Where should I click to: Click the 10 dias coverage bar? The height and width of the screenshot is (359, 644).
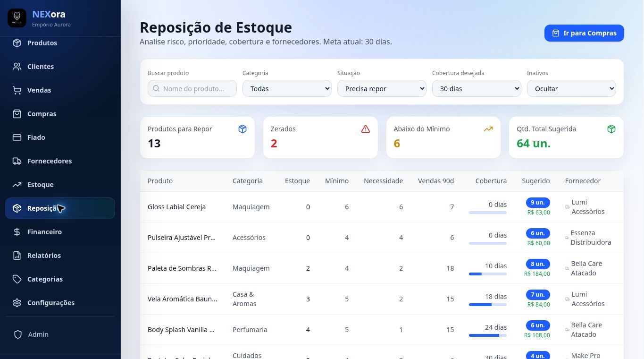click(x=488, y=274)
